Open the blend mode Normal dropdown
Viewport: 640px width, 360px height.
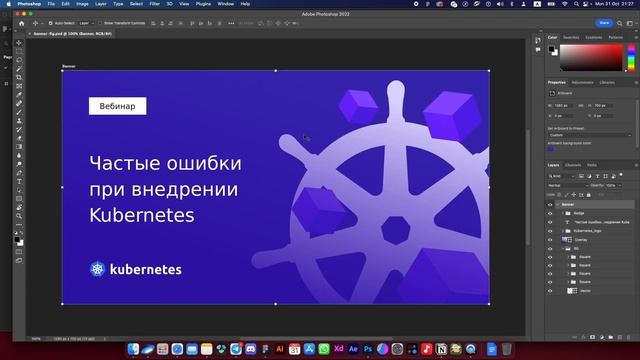568,185
